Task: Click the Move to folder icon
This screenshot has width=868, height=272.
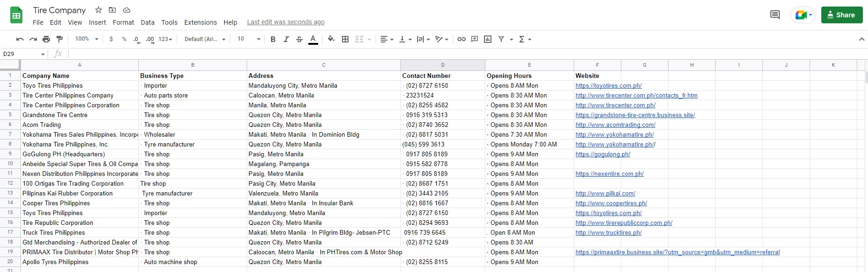Action: [x=112, y=10]
